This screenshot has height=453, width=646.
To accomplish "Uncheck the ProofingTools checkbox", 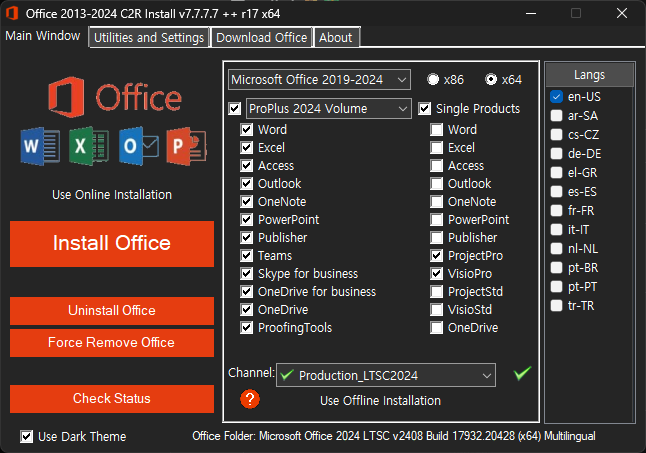I will coord(246,328).
